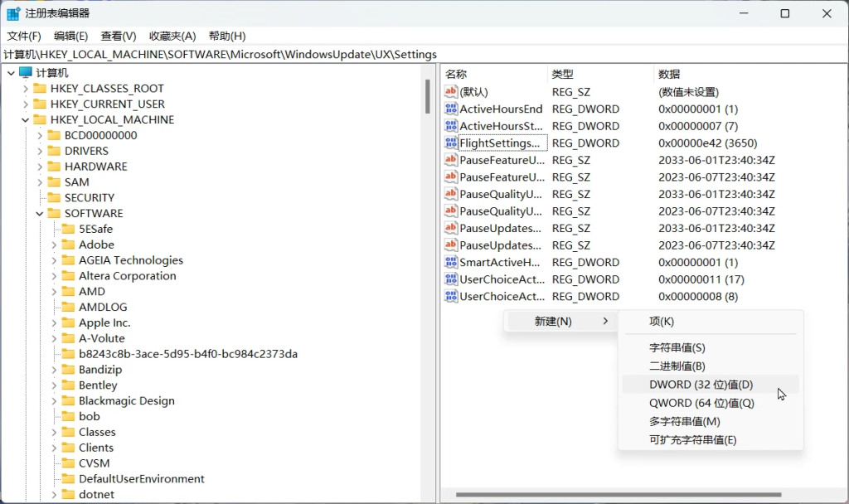849x504 pixels.
Task: Open the 编辑(E) menu
Action: (70, 36)
